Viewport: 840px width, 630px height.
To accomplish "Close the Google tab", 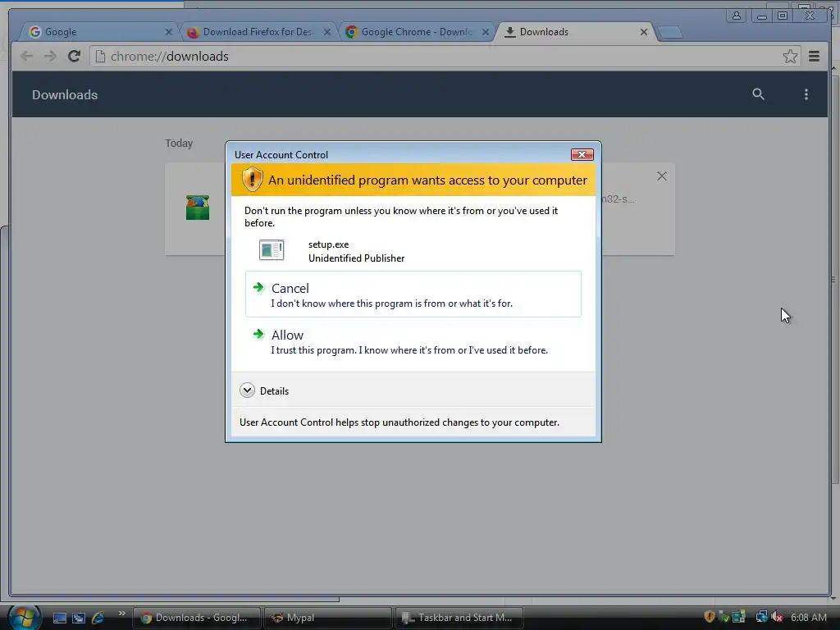I will [x=169, y=32].
